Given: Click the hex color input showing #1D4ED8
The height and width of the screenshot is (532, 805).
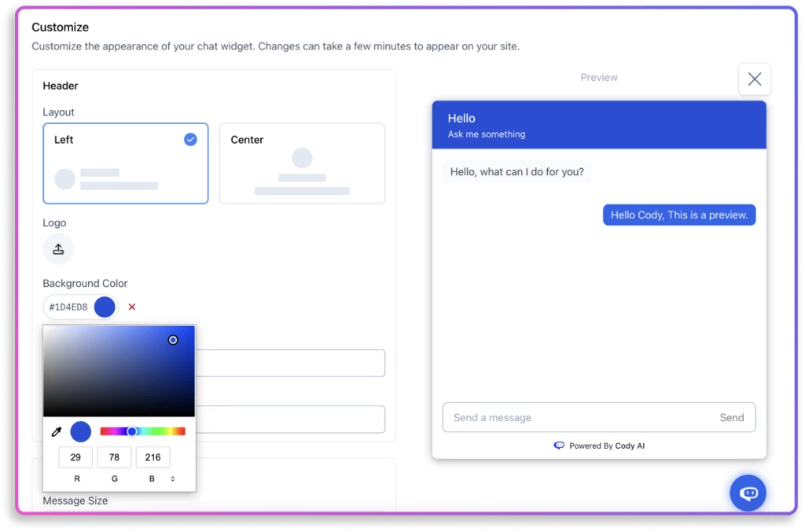Looking at the screenshot, I should point(67,306).
